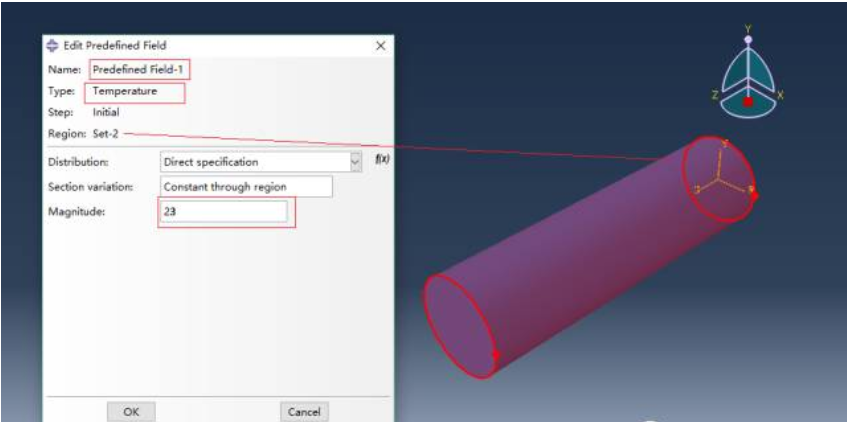The height and width of the screenshot is (422, 847).
Task: Close the Edit Predefined Field dialog
Action: coord(381,46)
